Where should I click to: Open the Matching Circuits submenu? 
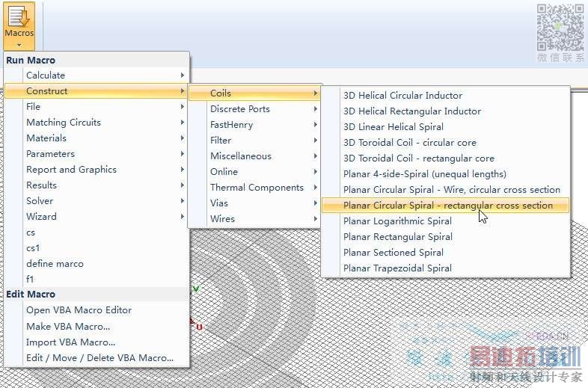click(97, 123)
